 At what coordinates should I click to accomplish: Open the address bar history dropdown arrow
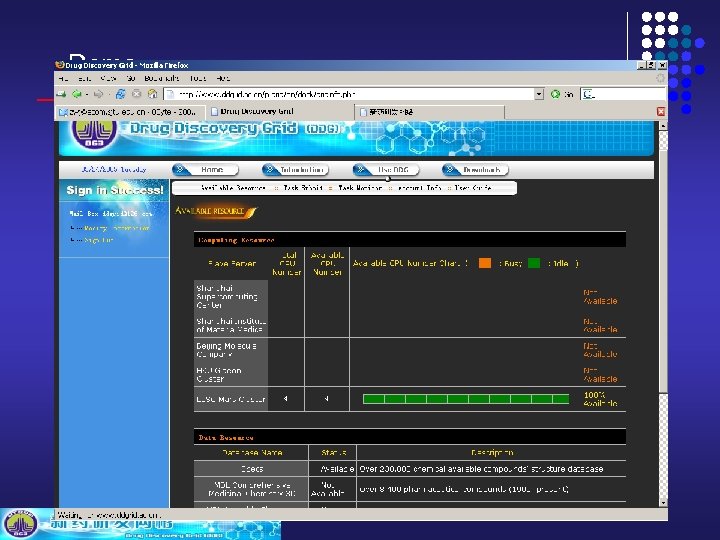point(539,94)
